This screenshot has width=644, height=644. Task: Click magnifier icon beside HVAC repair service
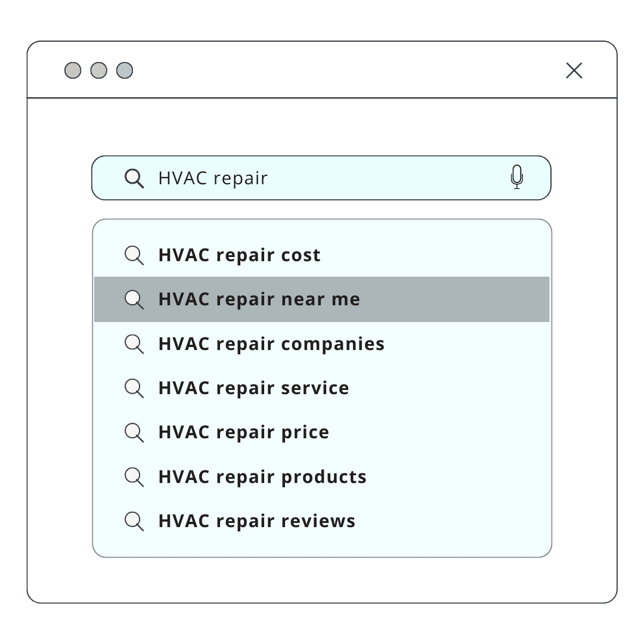(x=134, y=389)
